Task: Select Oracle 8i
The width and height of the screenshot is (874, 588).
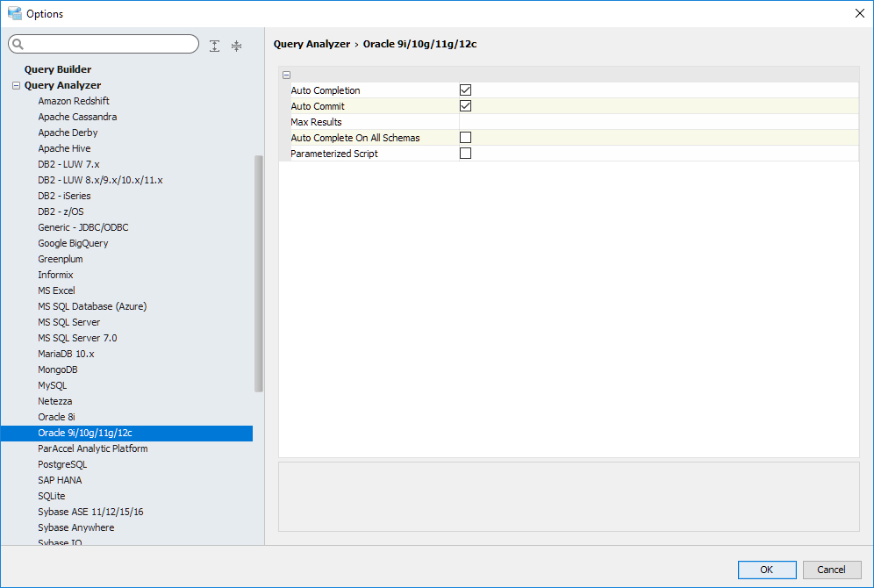Action: [56, 417]
